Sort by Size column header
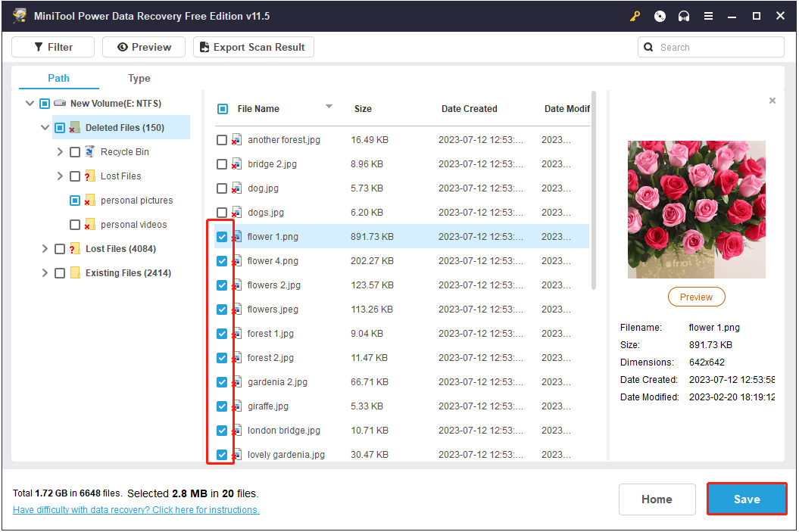 click(363, 109)
